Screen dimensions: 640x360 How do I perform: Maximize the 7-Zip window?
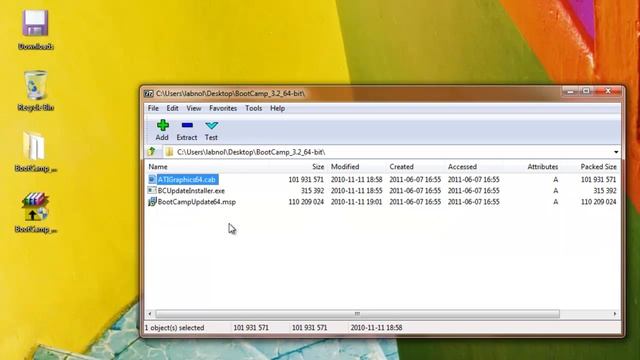586,91
